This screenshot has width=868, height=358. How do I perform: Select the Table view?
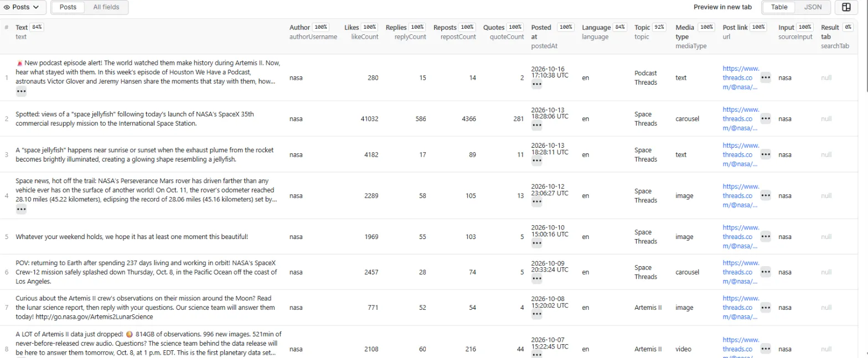coord(779,7)
